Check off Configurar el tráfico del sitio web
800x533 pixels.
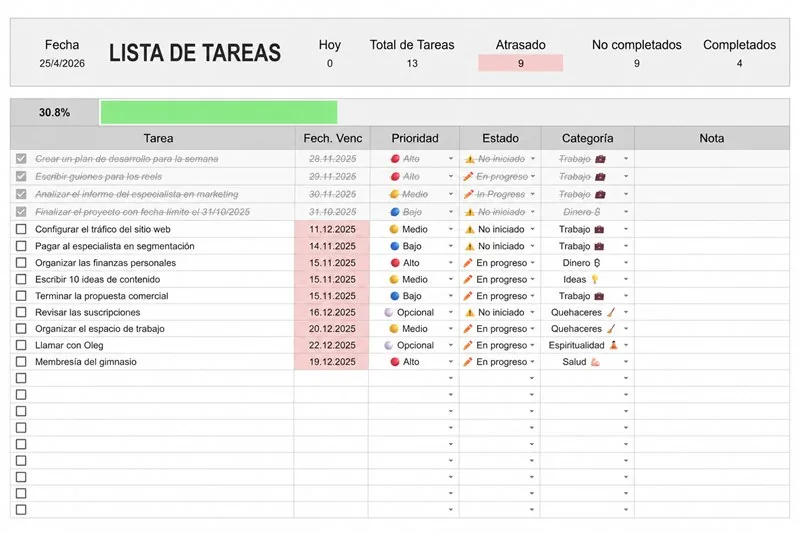[21, 230]
